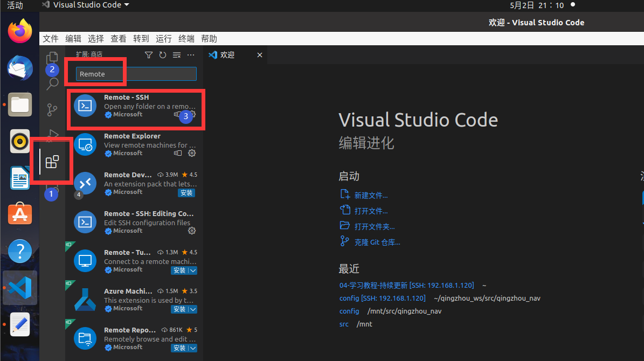
Task: Click the Azure Machine Learning extension icon
Action: coord(85,300)
